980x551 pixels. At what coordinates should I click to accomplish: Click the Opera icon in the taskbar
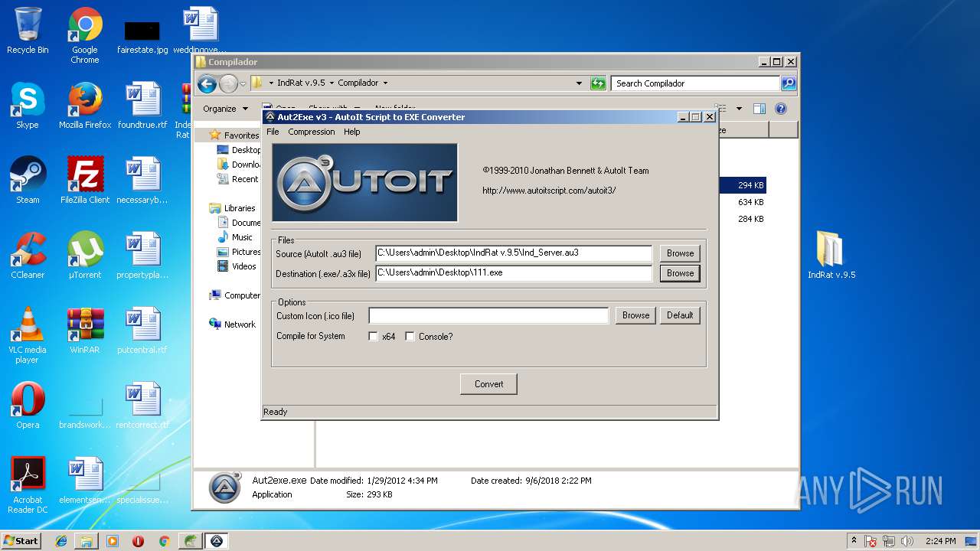point(138,541)
